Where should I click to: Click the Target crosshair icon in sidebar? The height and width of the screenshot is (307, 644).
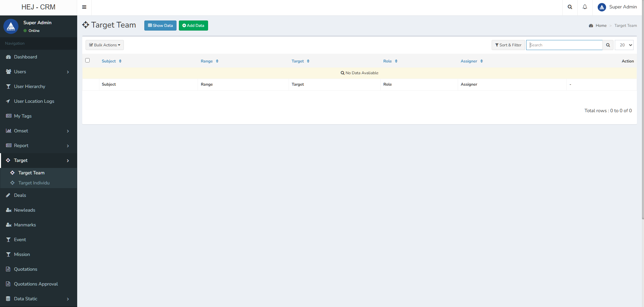pyautogui.click(x=8, y=160)
